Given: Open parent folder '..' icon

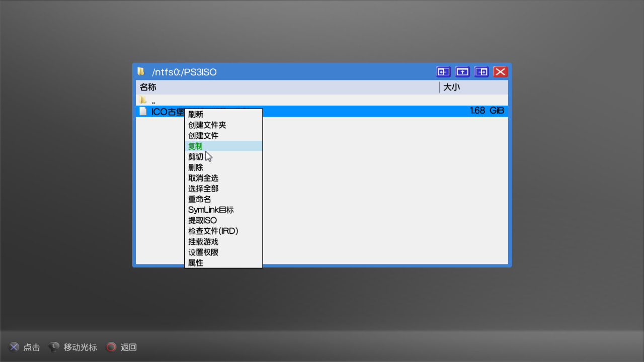Looking at the screenshot, I should (143, 101).
